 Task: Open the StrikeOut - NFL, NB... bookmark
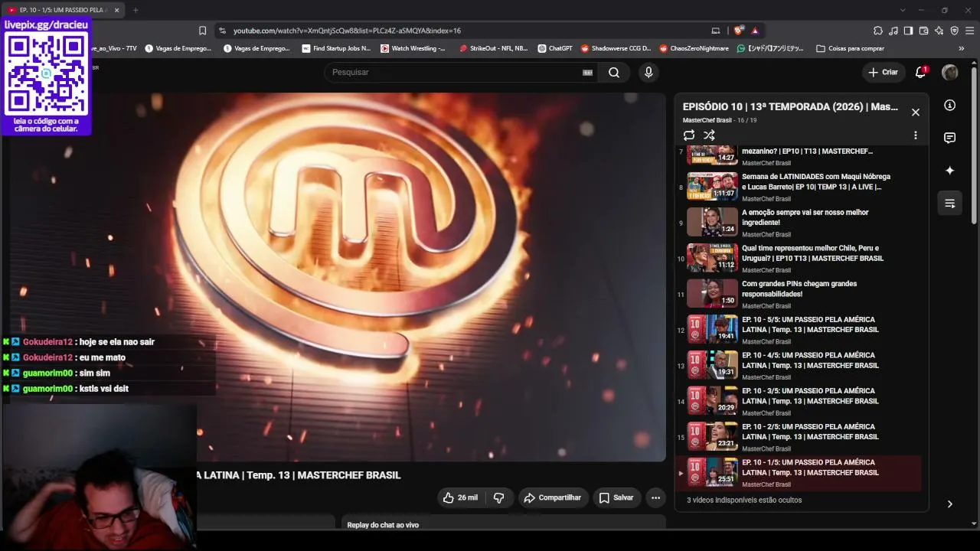click(x=493, y=48)
